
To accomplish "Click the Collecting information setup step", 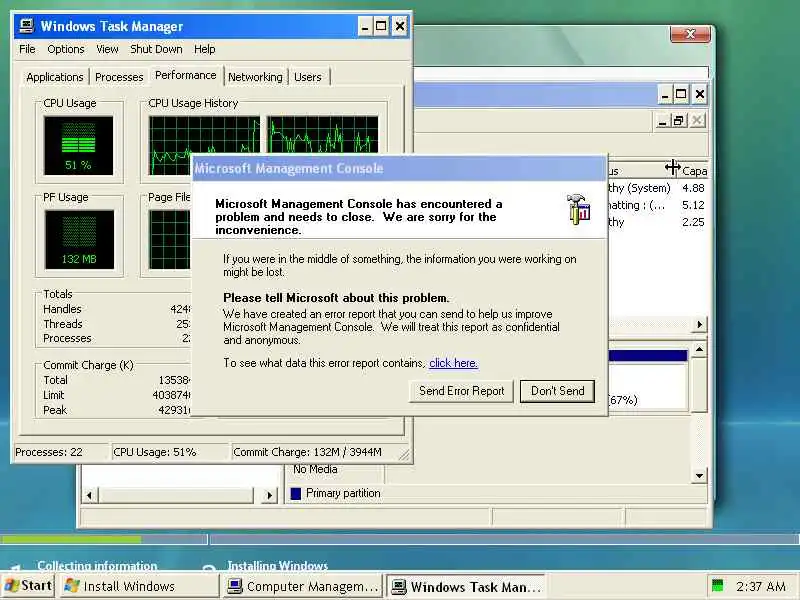I will coord(97,565).
